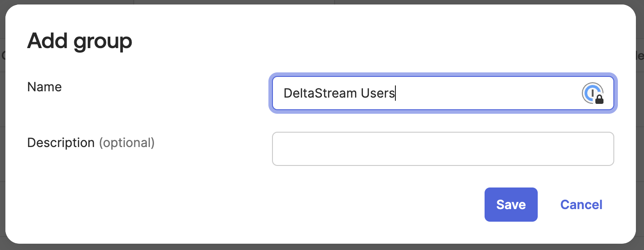Place cursor in "DeltaStream Users" text
This screenshot has height=250, width=644.
click(x=339, y=93)
